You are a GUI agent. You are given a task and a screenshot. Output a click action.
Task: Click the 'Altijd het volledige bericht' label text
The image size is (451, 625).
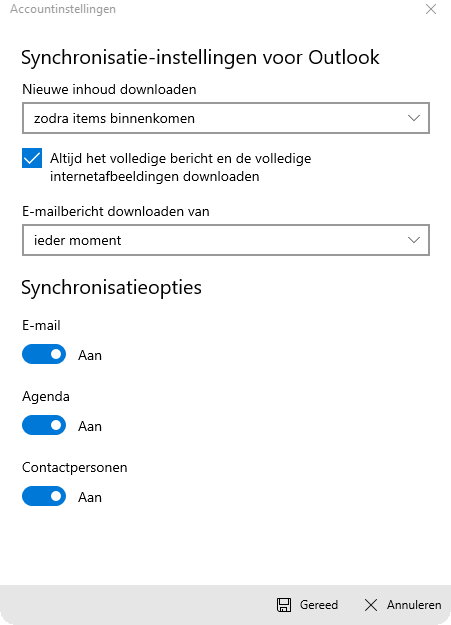pyautogui.click(x=181, y=167)
